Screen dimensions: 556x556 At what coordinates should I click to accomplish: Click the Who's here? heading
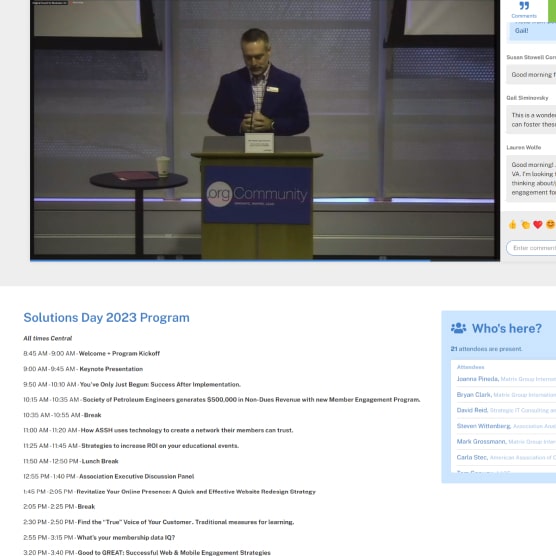(507, 328)
